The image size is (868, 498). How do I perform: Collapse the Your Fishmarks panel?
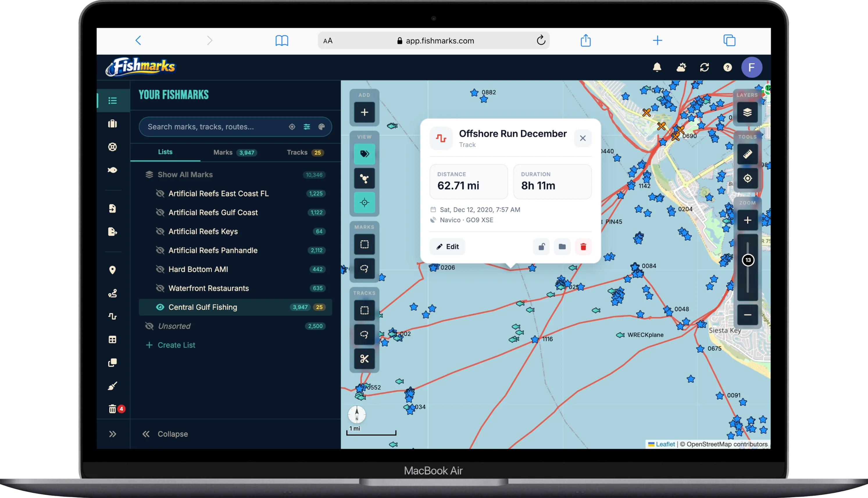165,434
